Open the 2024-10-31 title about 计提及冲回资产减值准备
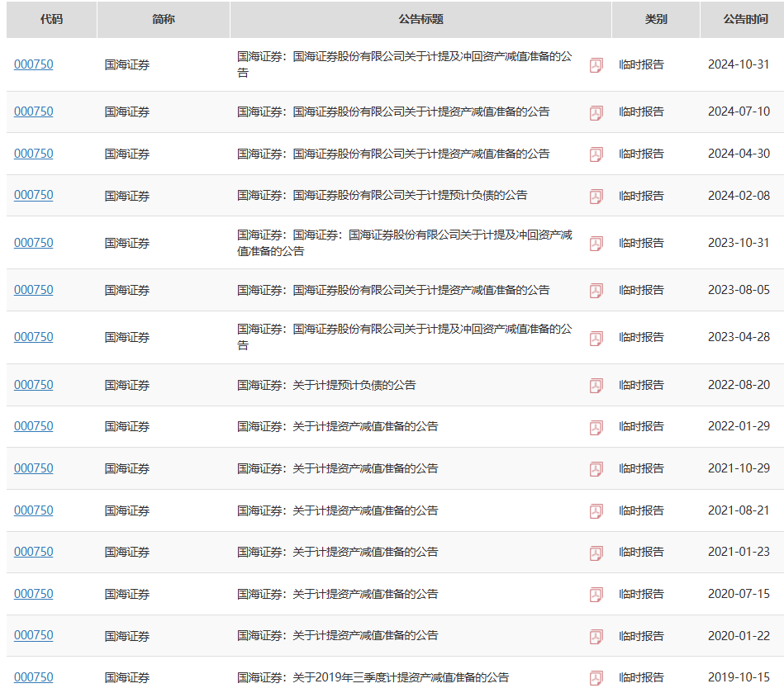The image size is (784, 693). pyautogui.click(x=404, y=64)
